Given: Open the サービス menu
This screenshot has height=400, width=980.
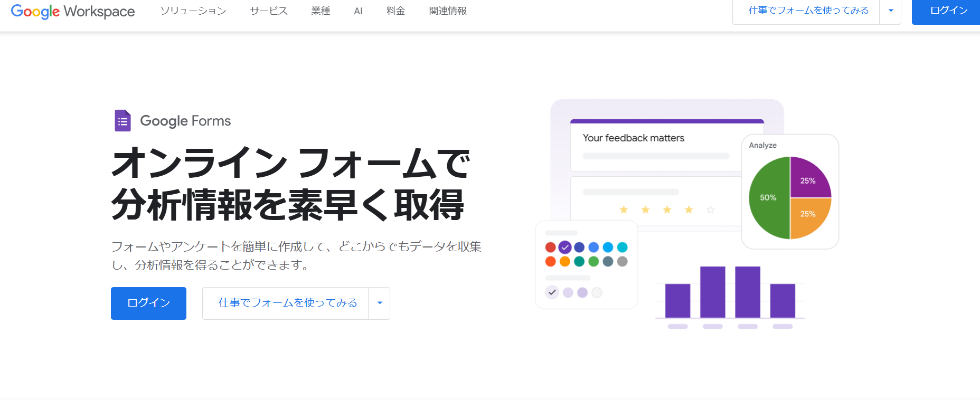Looking at the screenshot, I should [x=269, y=11].
